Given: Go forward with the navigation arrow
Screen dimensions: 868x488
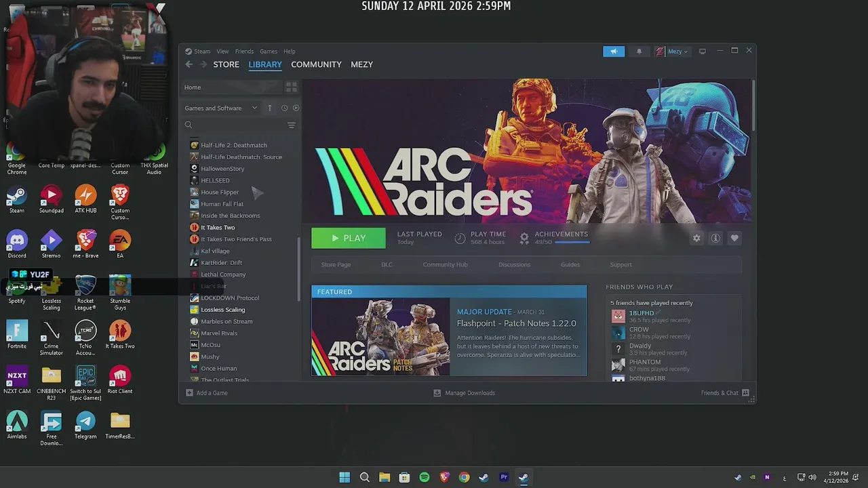Looking at the screenshot, I should 202,64.
